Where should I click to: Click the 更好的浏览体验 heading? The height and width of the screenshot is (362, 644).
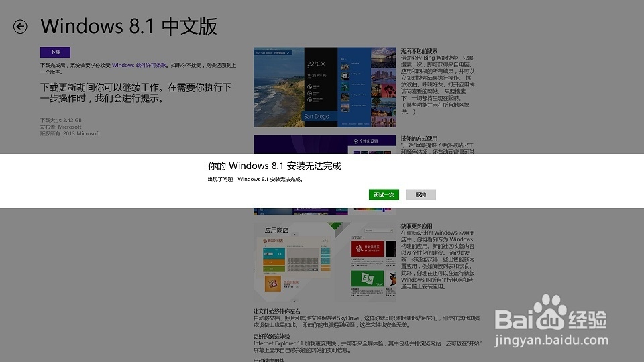(x=272, y=336)
